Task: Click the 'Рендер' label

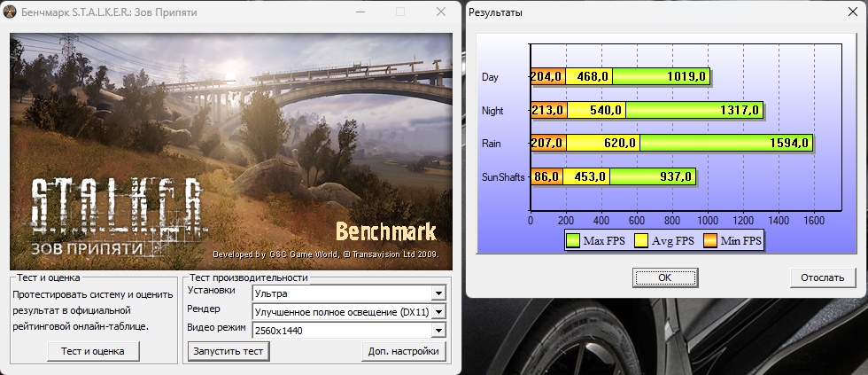Action: click(203, 309)
